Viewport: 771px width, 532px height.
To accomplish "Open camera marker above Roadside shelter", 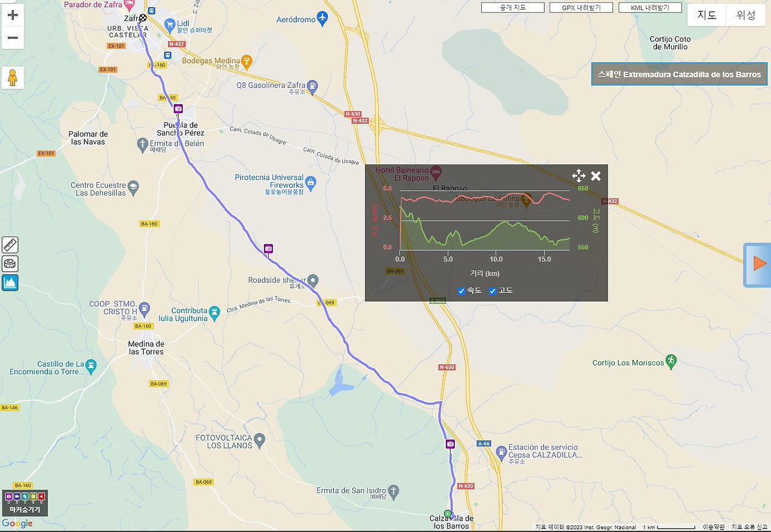I will click(269, 249).
